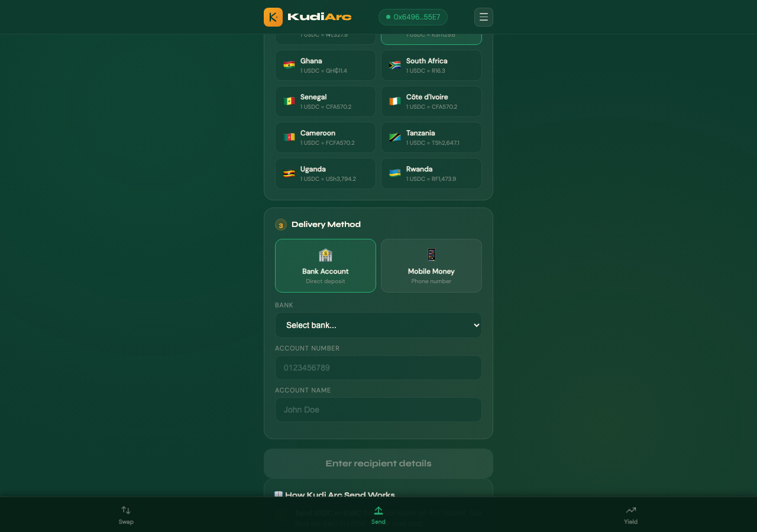Tap the Cameroon flag card

pos(325,137)
